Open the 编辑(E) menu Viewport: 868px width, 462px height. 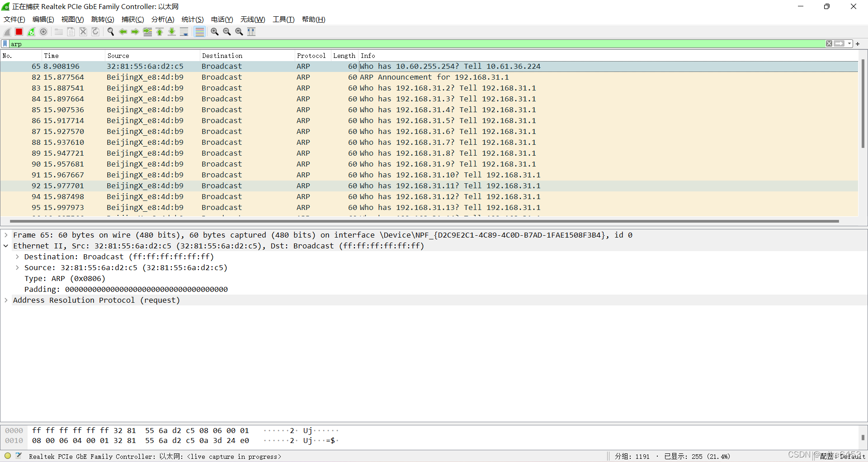click(43, 19)
